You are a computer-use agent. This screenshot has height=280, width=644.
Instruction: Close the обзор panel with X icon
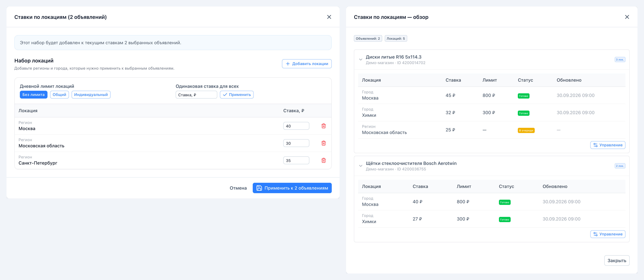(x=627, y=17)
